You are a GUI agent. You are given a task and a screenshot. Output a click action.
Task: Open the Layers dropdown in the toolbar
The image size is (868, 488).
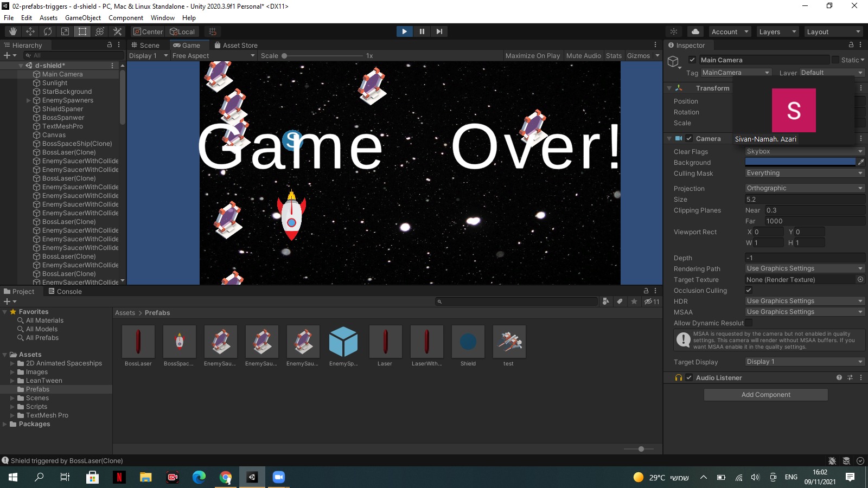pos(777,31)
